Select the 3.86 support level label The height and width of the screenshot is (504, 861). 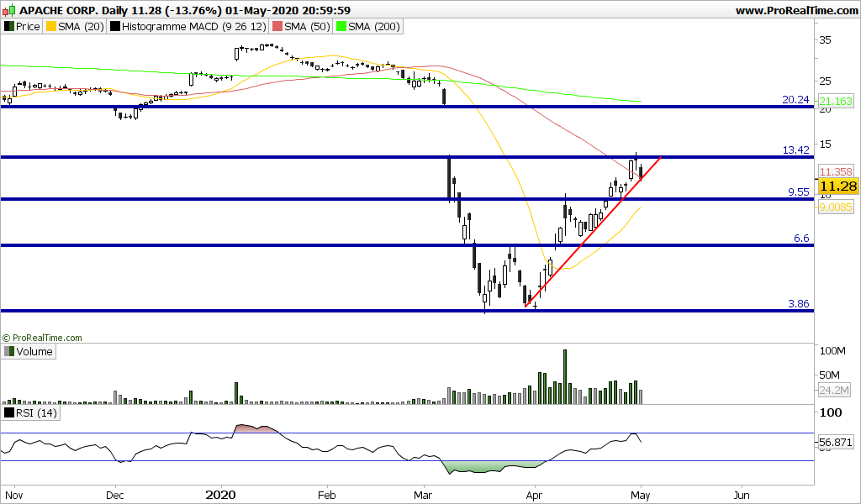[799, 303]
